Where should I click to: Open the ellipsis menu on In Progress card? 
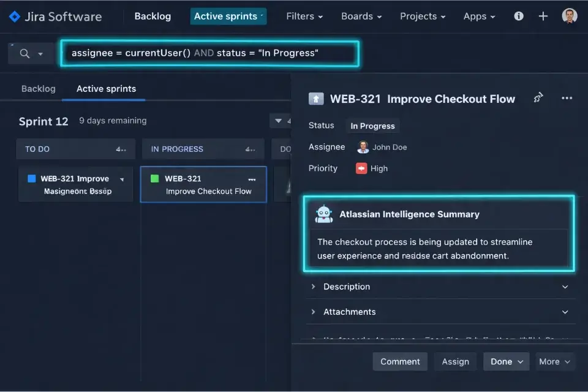[x=252, y=179]
